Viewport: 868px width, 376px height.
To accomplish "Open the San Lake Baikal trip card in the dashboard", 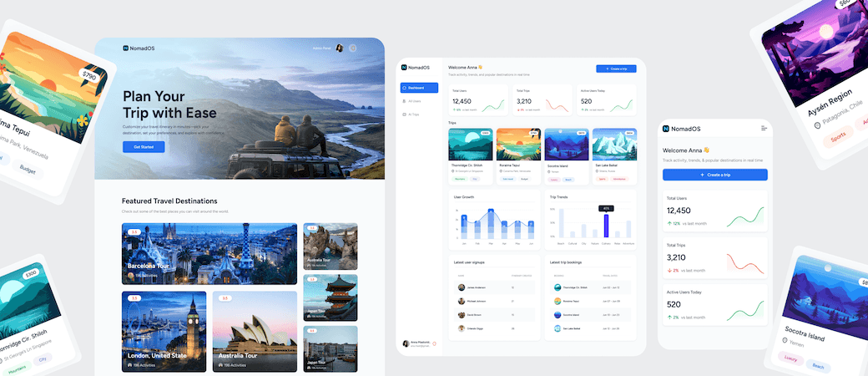I will (614, 156).
